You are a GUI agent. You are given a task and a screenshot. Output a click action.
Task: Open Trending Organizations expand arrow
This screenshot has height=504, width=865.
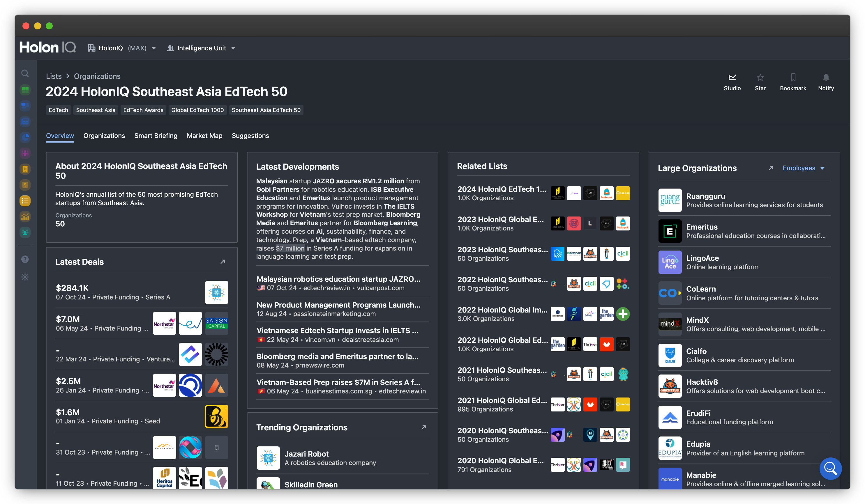(423, 427)
